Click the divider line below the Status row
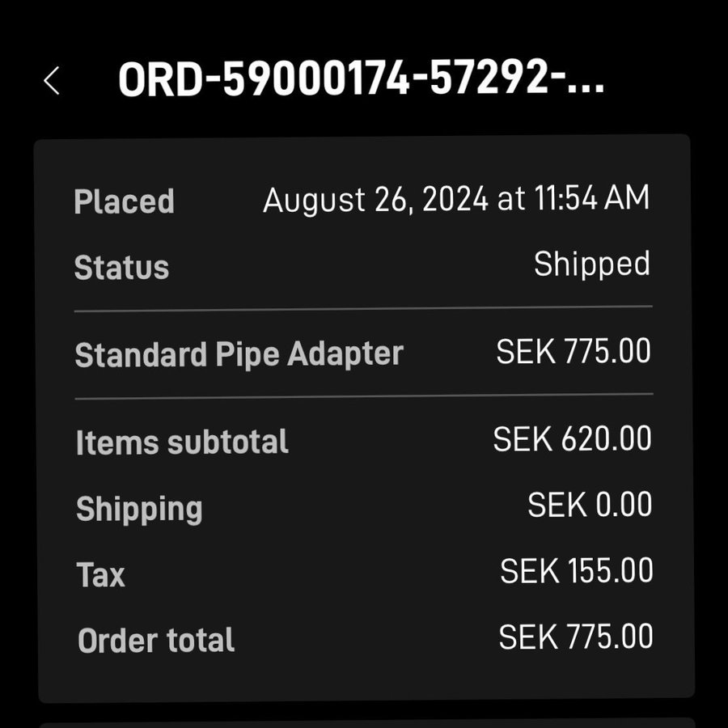Screen dimensions: 728x728 pyautogui.click(x=363, y=308)
